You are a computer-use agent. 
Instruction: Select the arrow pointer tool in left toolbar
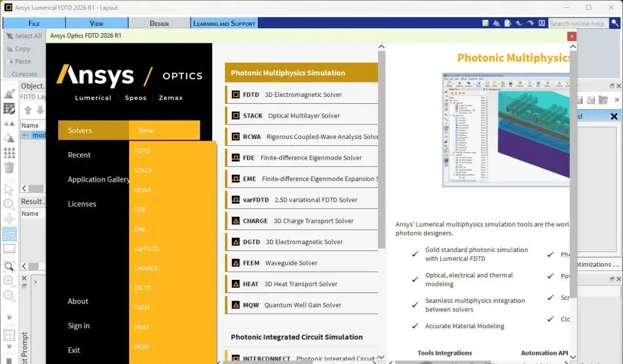tap(9, 190)
